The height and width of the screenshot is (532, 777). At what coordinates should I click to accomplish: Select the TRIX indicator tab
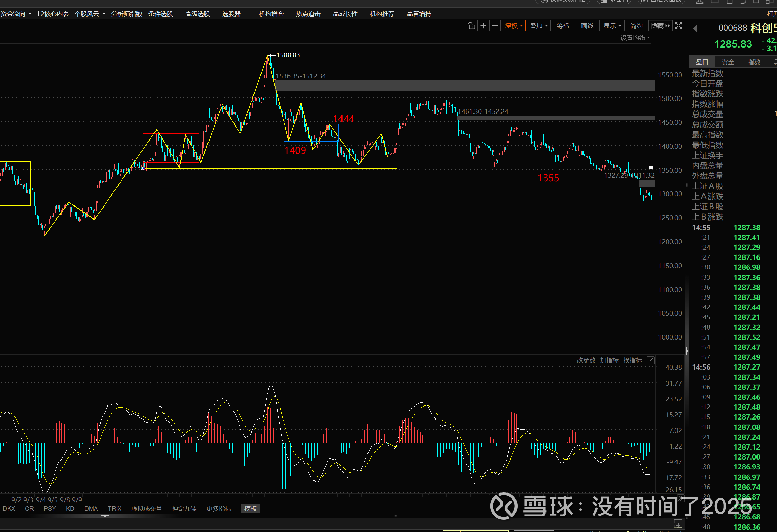[115, 509]
